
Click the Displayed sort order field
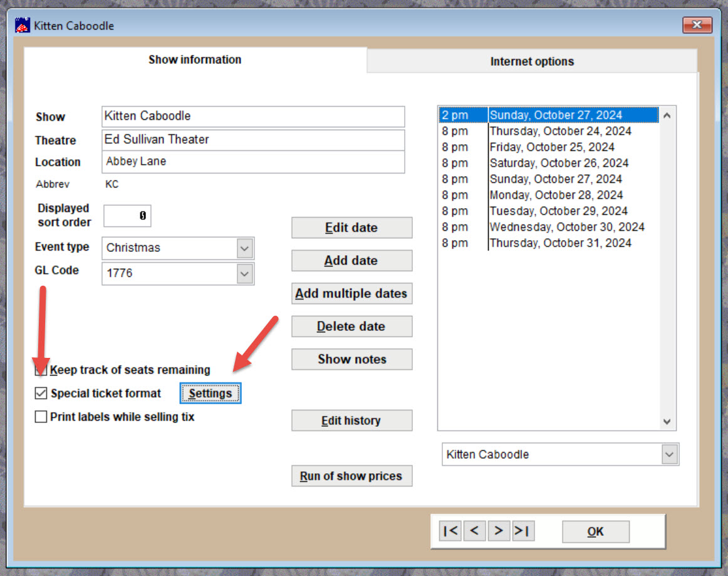(127, 216)
